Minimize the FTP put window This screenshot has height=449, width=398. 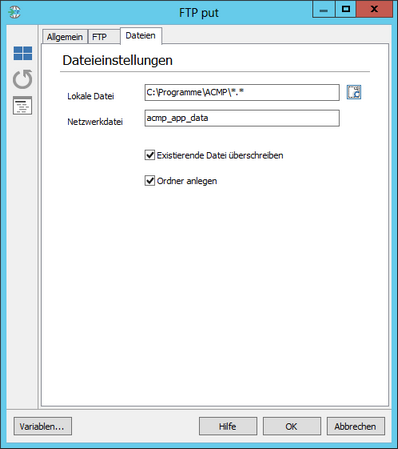[323, 10]
